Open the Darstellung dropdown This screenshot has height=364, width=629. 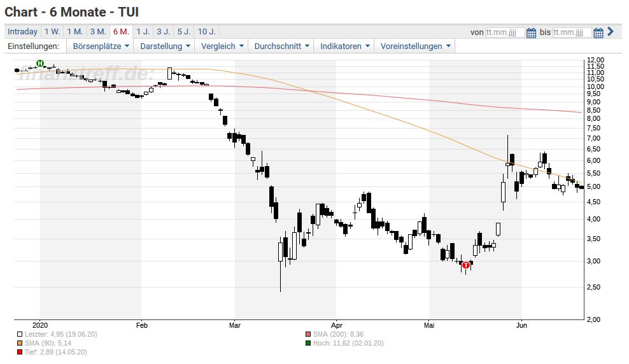(164, 46)
